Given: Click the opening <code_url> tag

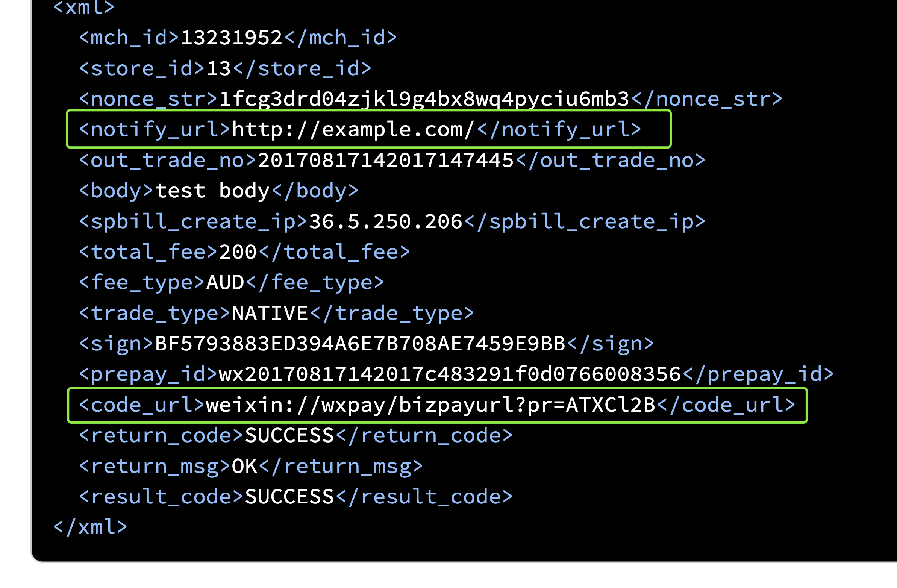Looking at the screenshot, I should (x=142, y=405).
